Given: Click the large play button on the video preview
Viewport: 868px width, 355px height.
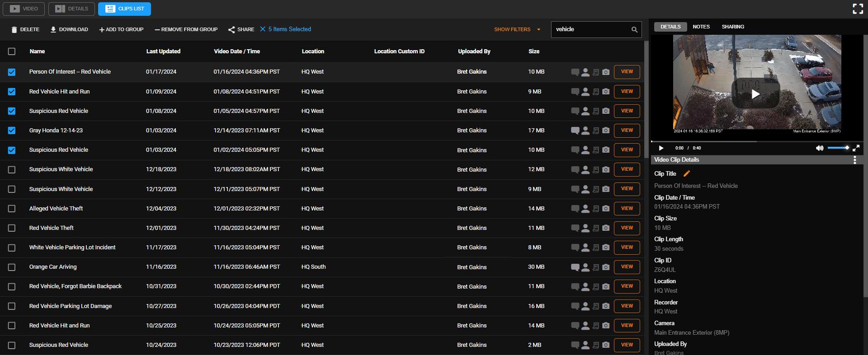Looking at the screenshot, I should (755, 94).
